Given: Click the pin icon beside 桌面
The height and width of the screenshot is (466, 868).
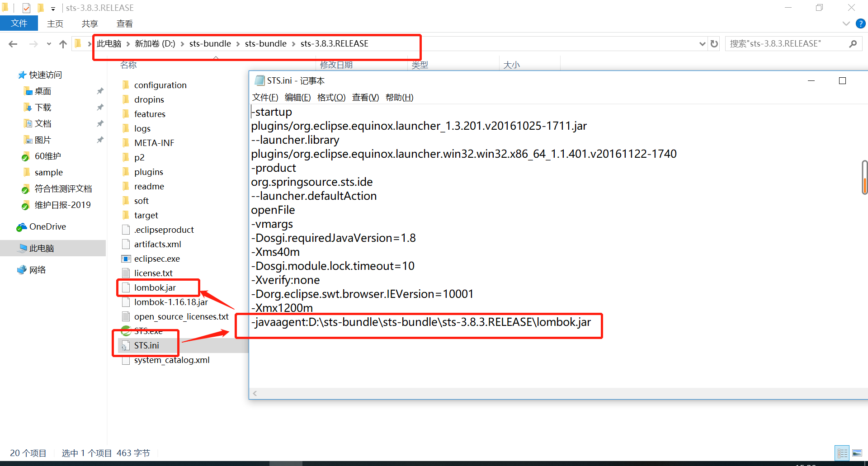Looking at the screenshot, I should pyautogui.click(x=100, y=91).
